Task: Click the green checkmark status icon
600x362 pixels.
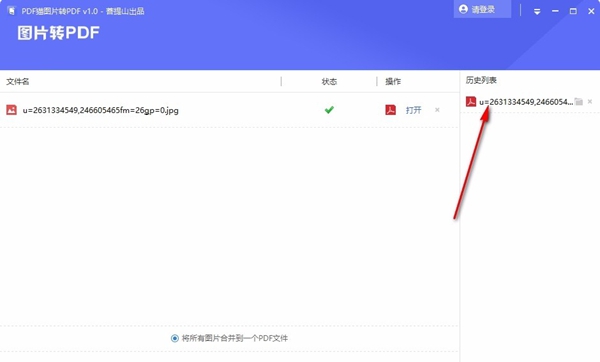Action: [329, 110]
